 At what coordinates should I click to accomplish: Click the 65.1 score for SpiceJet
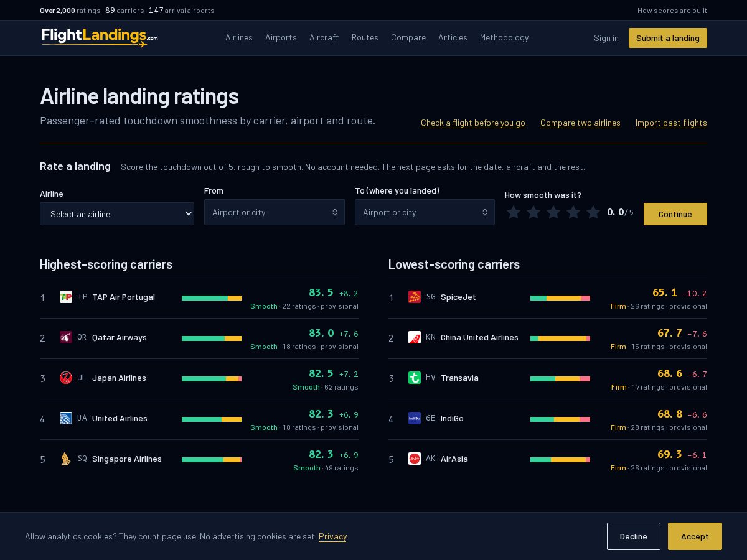pyautogui.click(x=665, y=292)
